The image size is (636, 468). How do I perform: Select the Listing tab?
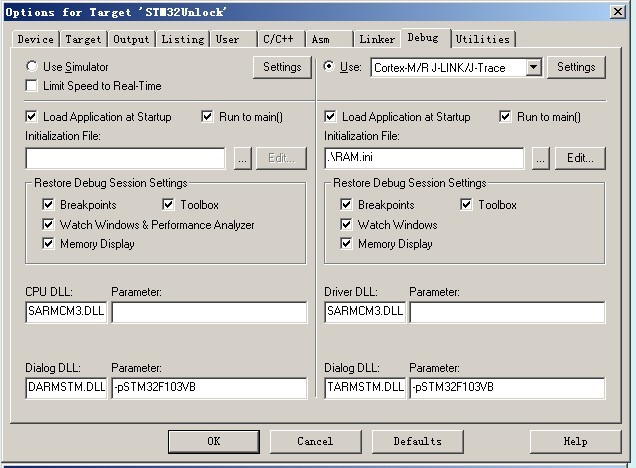tap(183, 39)
